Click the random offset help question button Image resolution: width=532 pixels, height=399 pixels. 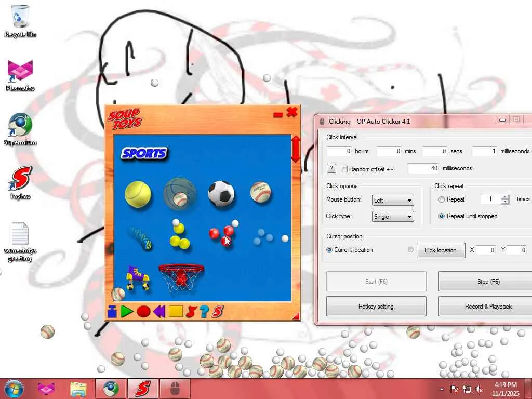coord(331,168)
